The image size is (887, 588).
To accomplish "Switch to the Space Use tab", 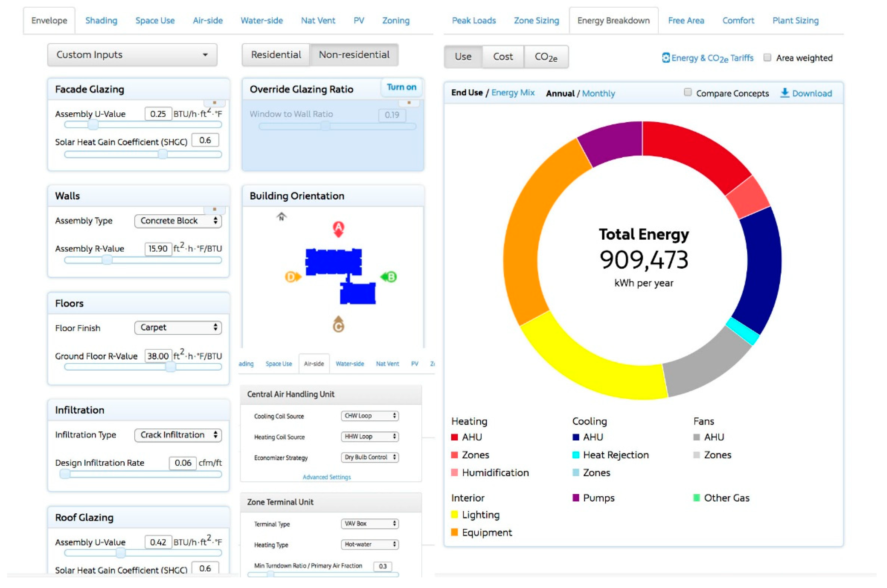I will point(155,20).
